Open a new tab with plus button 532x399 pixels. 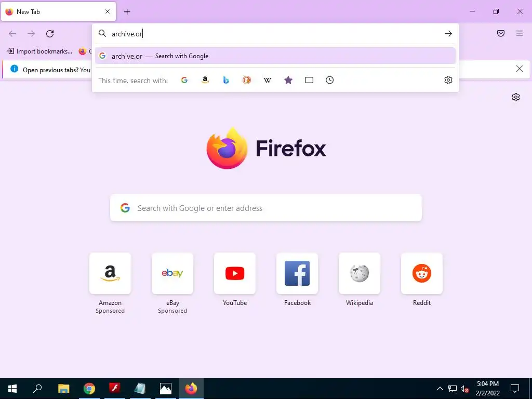click(x=127, y=12)
